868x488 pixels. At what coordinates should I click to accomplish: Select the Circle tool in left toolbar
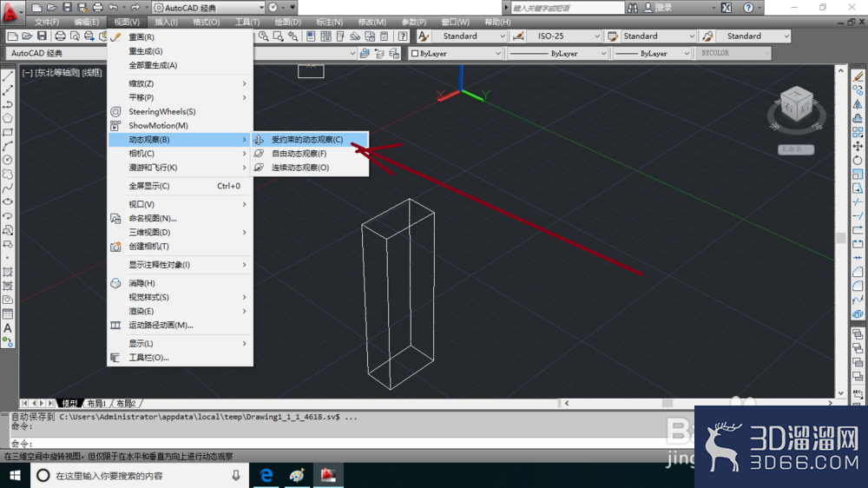[8, 160]
